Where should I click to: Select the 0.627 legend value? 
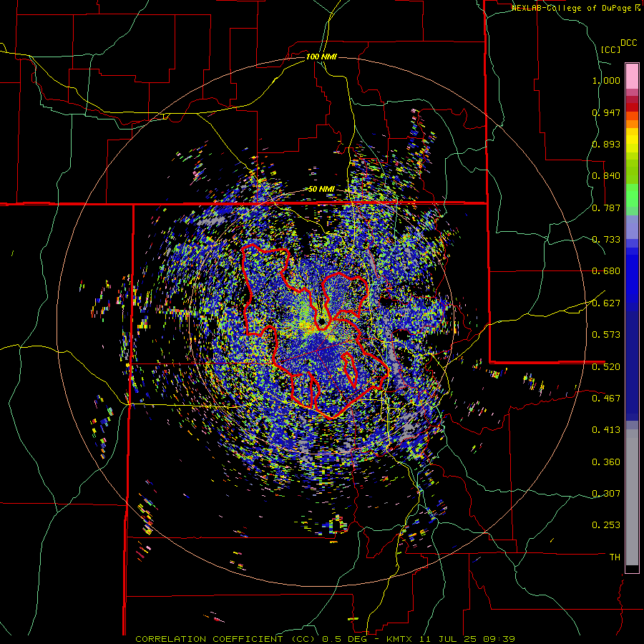click(x=606, y=303)
